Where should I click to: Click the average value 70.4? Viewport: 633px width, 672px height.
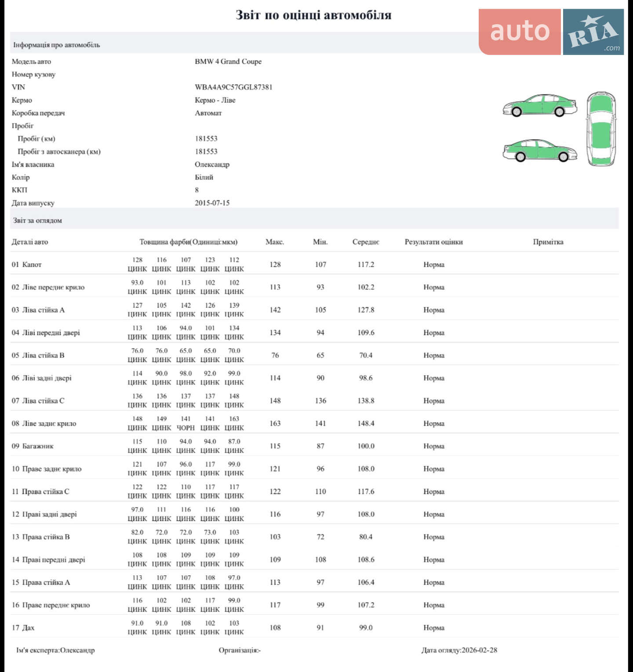coord(366,356)
